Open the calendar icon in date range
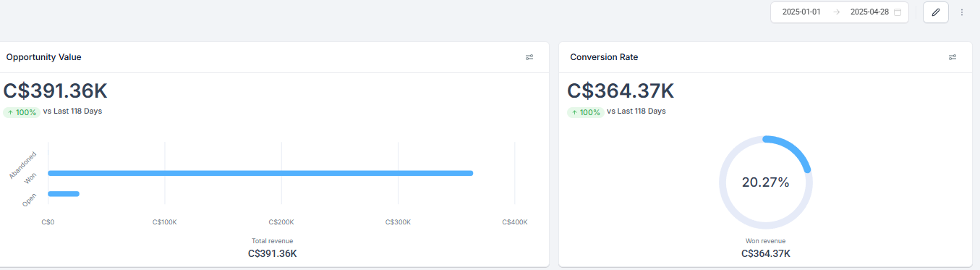The height and width of the screenshot is (270, 980). coord(898,12)
